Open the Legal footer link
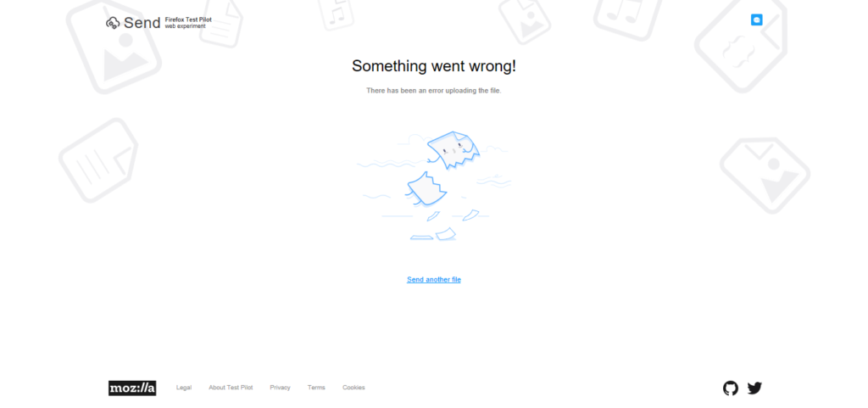 pos(184,388)
